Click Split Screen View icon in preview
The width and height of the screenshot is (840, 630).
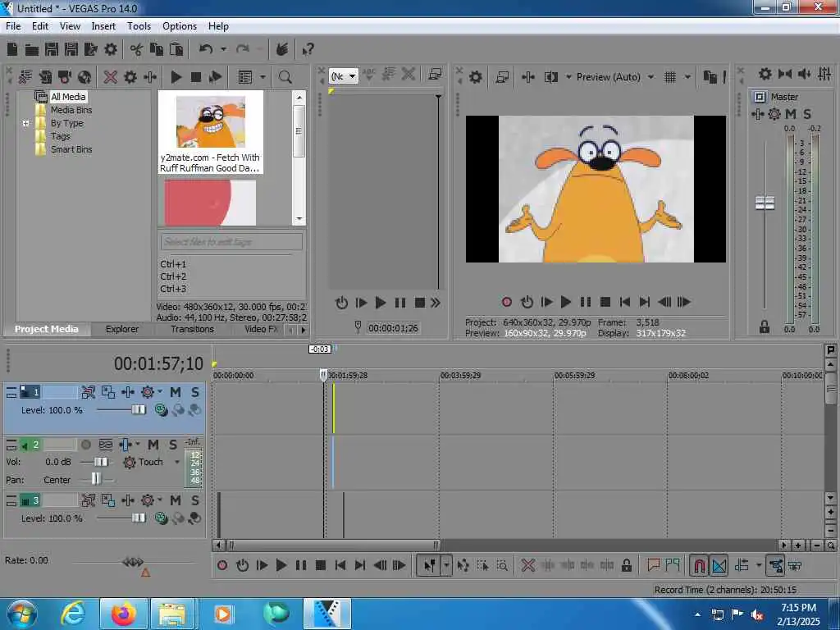click(550, 77)
